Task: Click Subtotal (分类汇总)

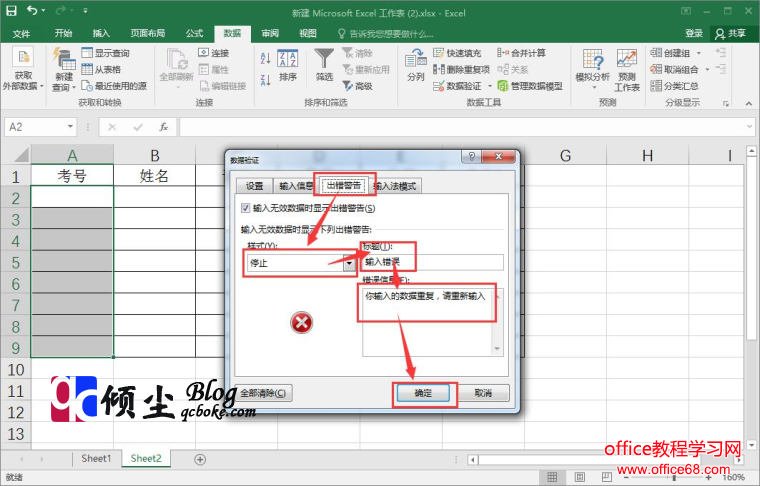Action: [674, 86]
